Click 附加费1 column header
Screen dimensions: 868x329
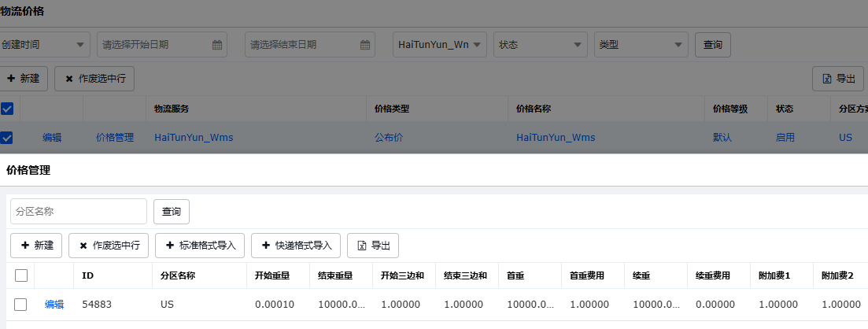pyautogui.click(x=774, y=275)
